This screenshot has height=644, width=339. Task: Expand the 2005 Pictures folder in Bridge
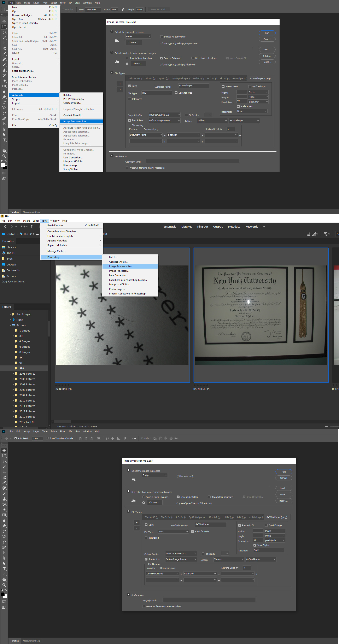13,374
